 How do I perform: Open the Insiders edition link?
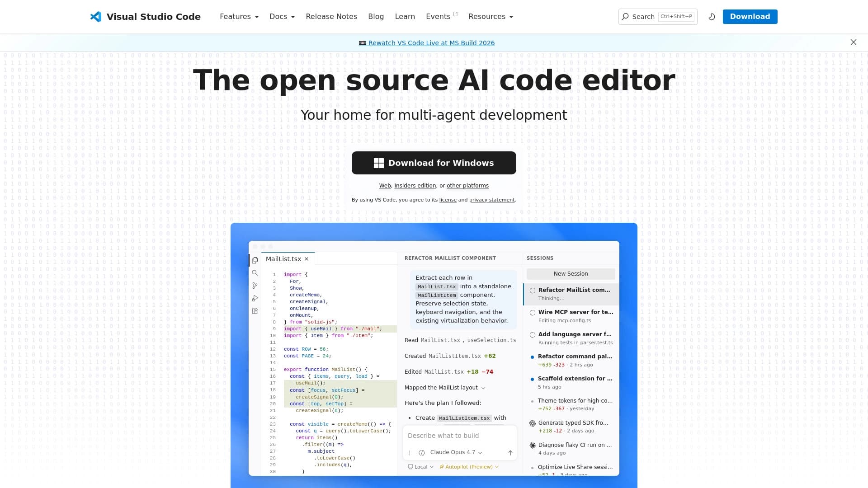pos(415,186)
